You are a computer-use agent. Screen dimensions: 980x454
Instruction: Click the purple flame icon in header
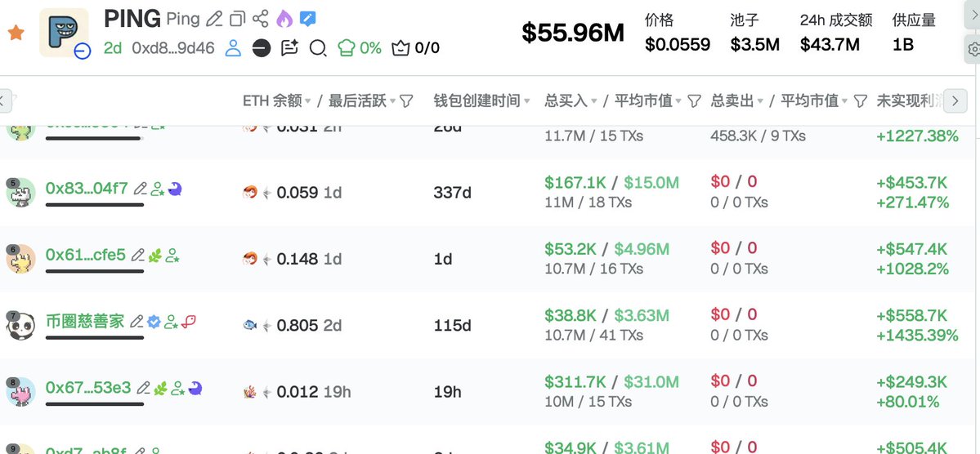point(284,19)
